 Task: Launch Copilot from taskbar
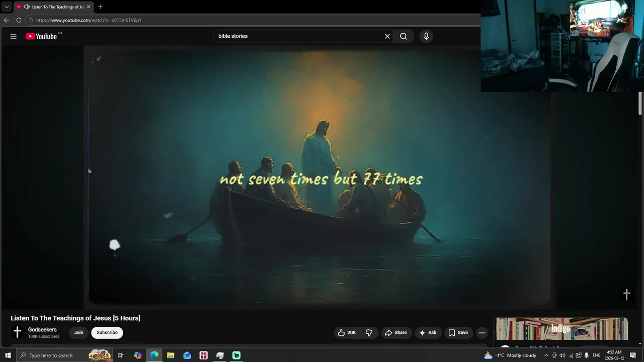pos(138,355)
